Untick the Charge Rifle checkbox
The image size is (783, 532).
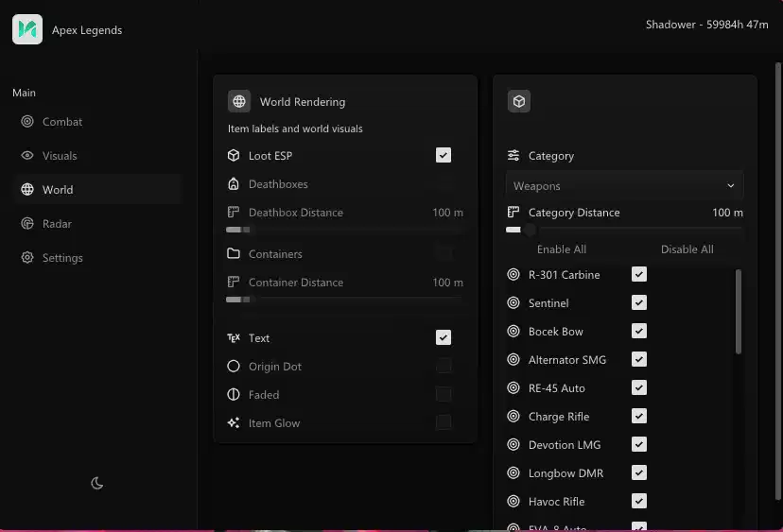(639, 416)
